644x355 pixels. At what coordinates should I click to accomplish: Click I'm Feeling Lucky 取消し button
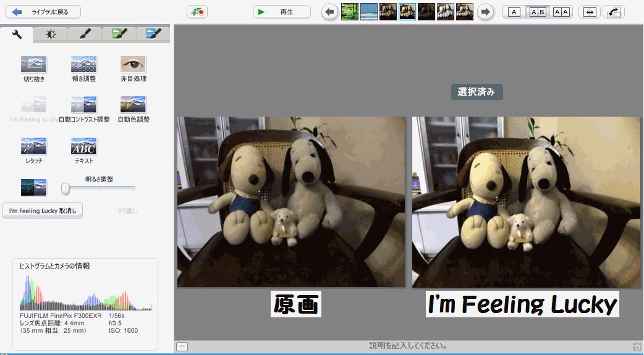[x=43, y=211]
